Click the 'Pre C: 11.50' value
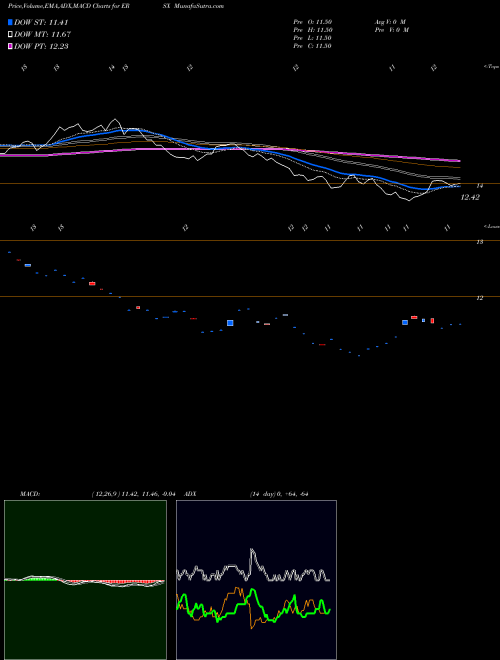 point(313,46)
